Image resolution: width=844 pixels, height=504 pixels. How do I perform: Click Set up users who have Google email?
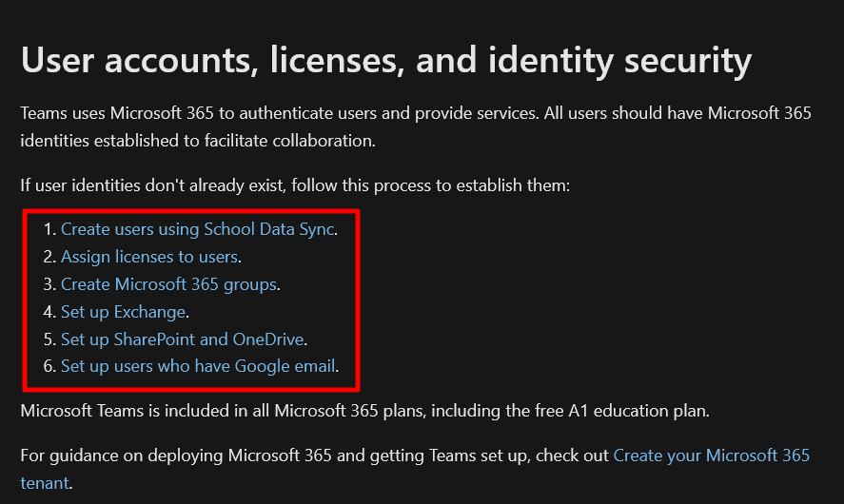198,366
